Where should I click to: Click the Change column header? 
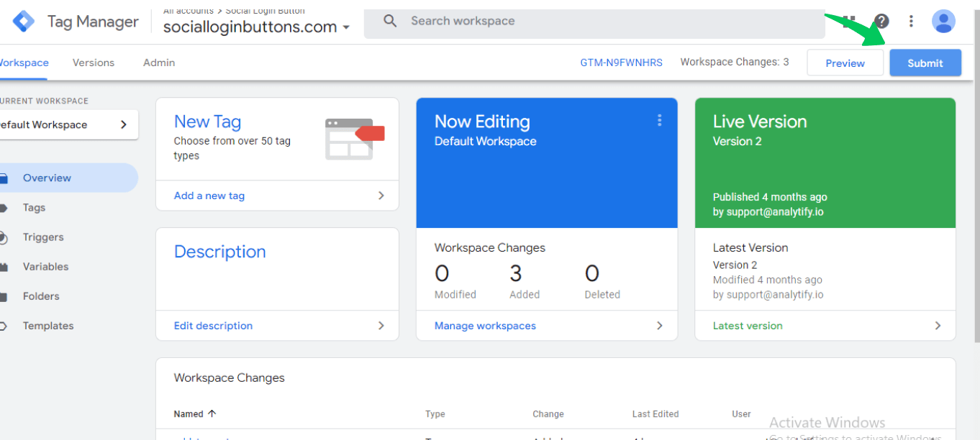tap(548, 414)
